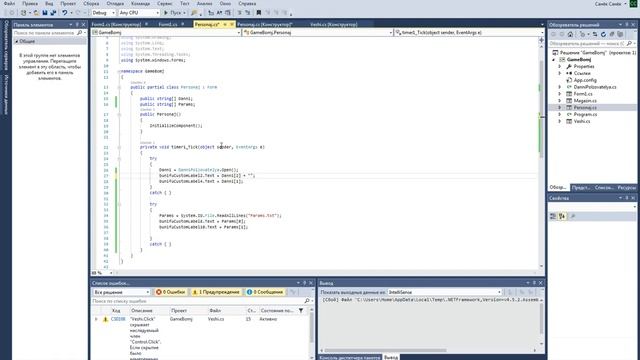Select Magazin.cs in Solution Explorer
640x360 pixels.
click(585, 101)
